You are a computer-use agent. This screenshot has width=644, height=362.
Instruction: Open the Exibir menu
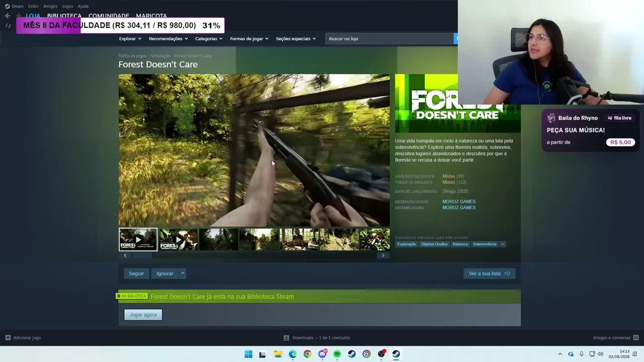pyautogui.click(x=33, y=6)
